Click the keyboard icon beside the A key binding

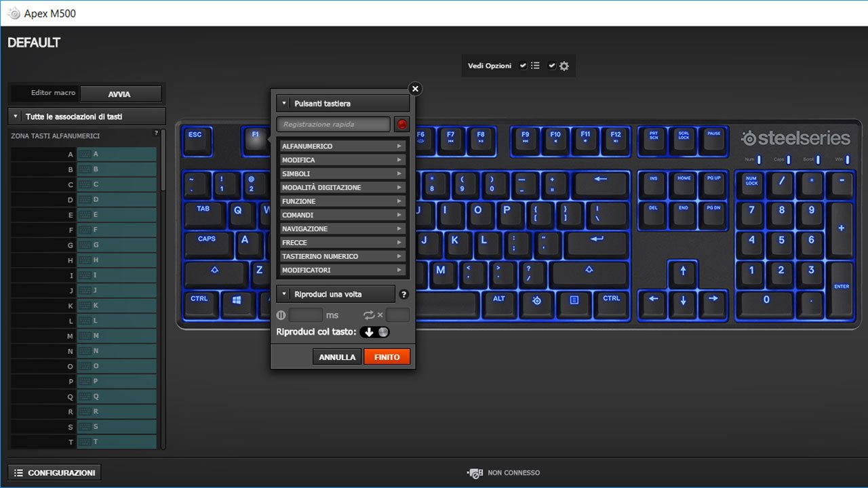coord(84,154)
